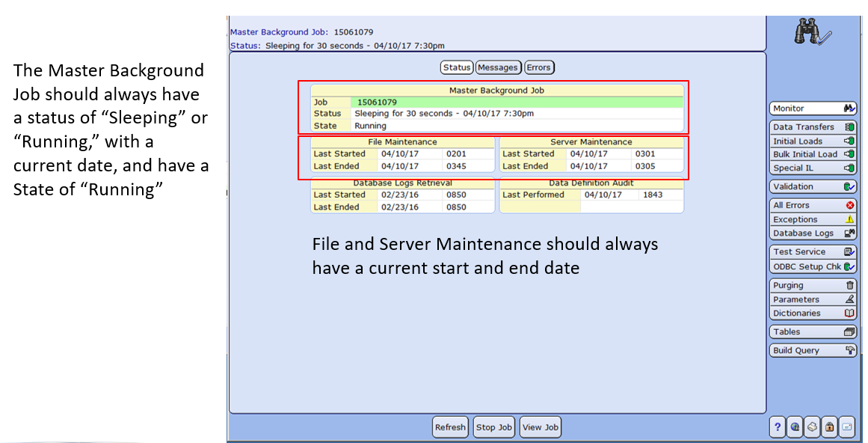Switch to the Messages tab
The height and width of the screenshot is (443, 868).
pos(498,67)
